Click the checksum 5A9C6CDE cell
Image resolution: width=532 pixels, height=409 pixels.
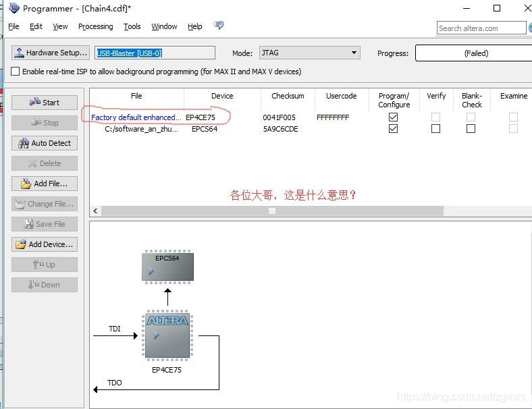[281, 129]
